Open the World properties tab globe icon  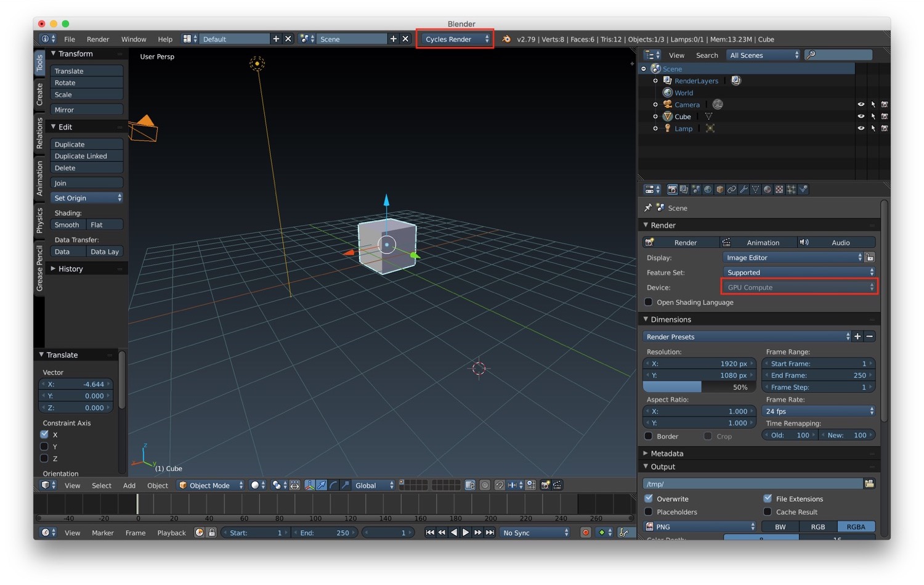708,189
